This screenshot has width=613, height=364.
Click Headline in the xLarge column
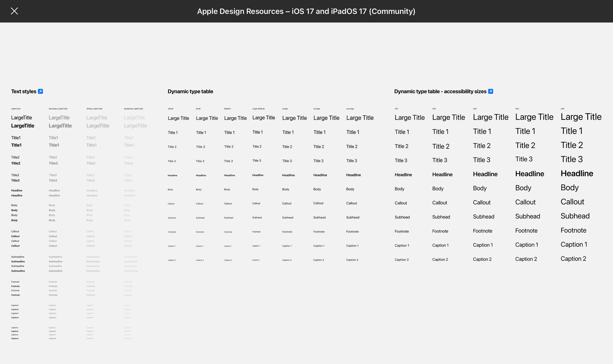tap(288, 175)
